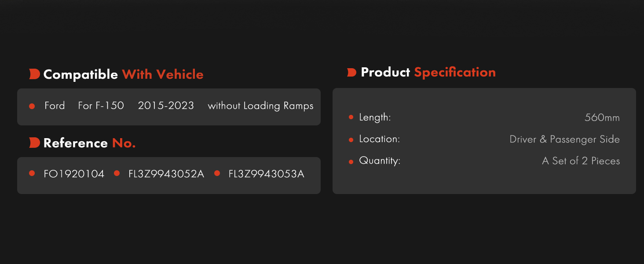The width and height of the screenshot is (644, 264).
Task: Click the red bullet before FL3Z9943052A
Action: pyautogui.click(x=117, y=173)
